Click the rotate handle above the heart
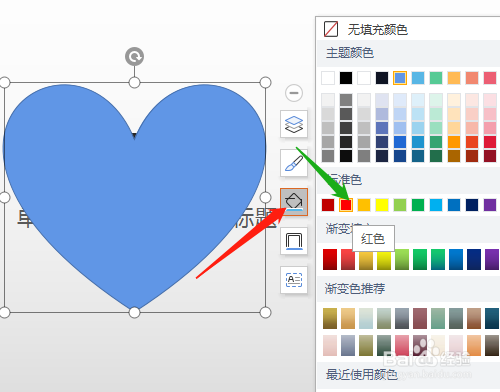The height and width of the screenshot is (392, 500). [134, 56]
